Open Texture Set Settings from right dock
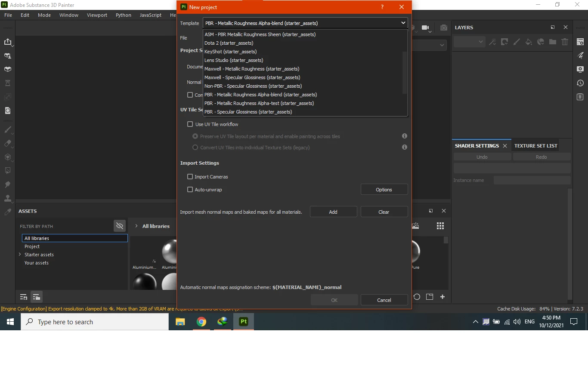The image size is (588, 372). 580,42
